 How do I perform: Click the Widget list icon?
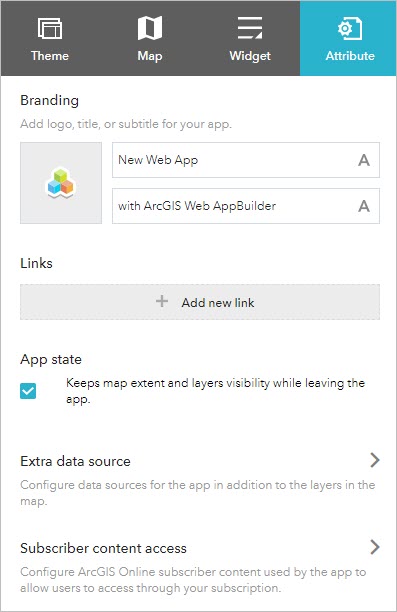click(250, 28)
